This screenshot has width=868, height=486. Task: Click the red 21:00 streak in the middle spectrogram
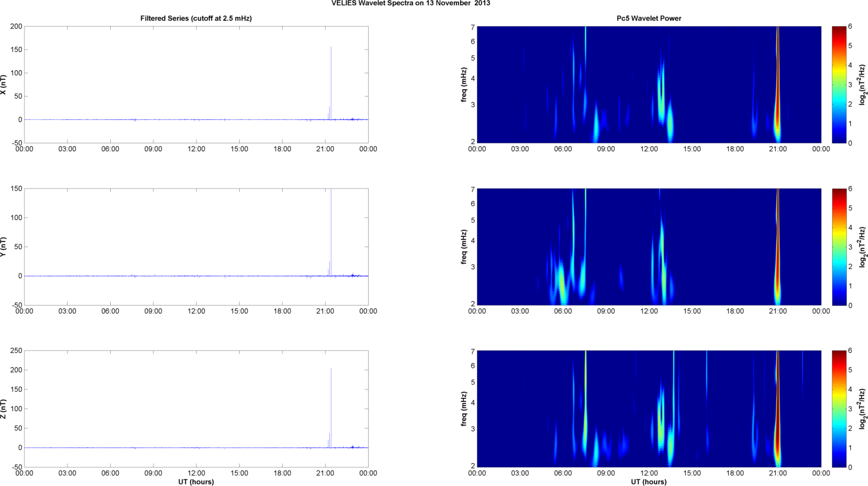tap(777, 247)
